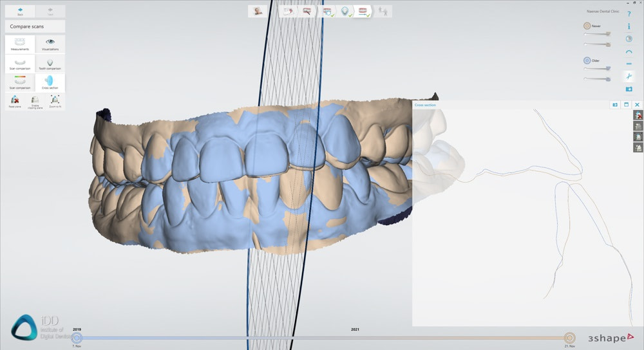This screenshot has height=350, width=644.
Task: Open the patient form workflow step
Action: [x=289, y=11]
